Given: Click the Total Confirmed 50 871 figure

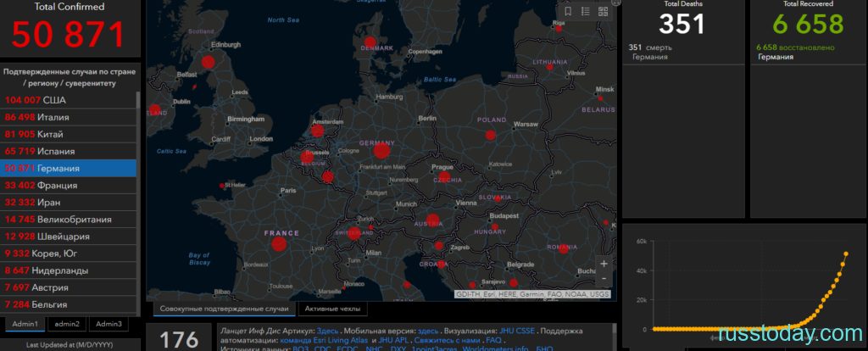Looking at the screenshot, I should (x=68, y=34).
